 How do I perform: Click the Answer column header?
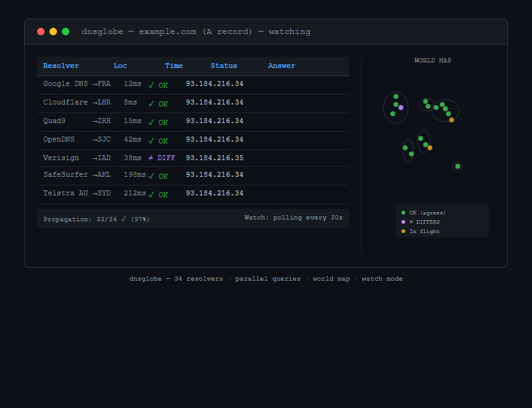click(281, 66)
